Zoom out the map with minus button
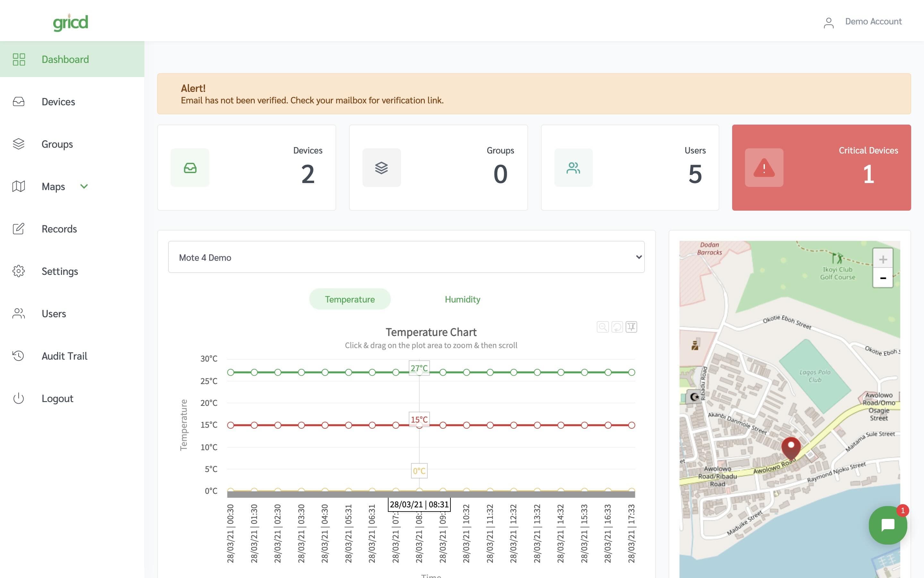Screen dimensions: 924x578 pos(883,278)
